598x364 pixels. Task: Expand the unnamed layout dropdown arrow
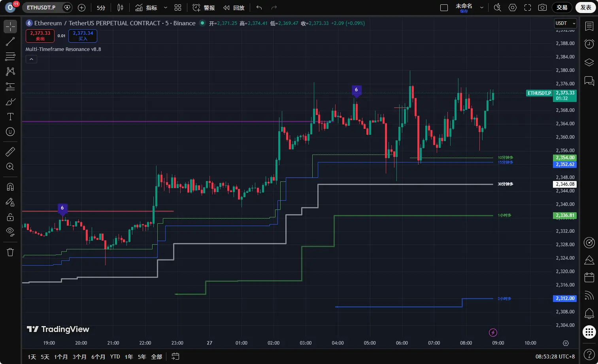tap(482, 8)
